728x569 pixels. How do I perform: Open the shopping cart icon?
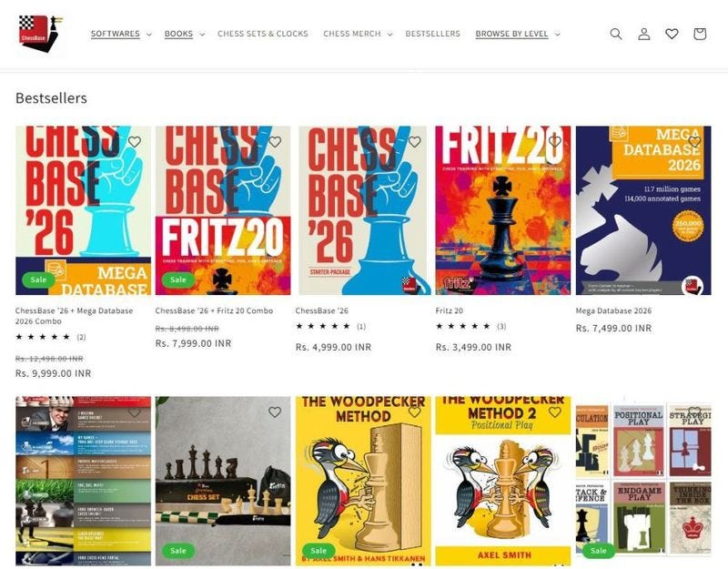click(x=700, y=34)
